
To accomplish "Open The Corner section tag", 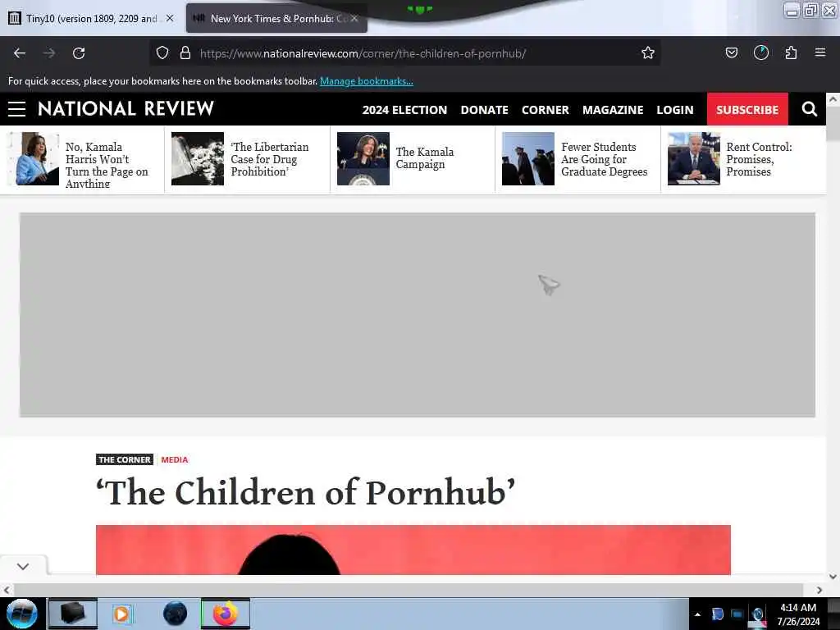I will point(125,459).
